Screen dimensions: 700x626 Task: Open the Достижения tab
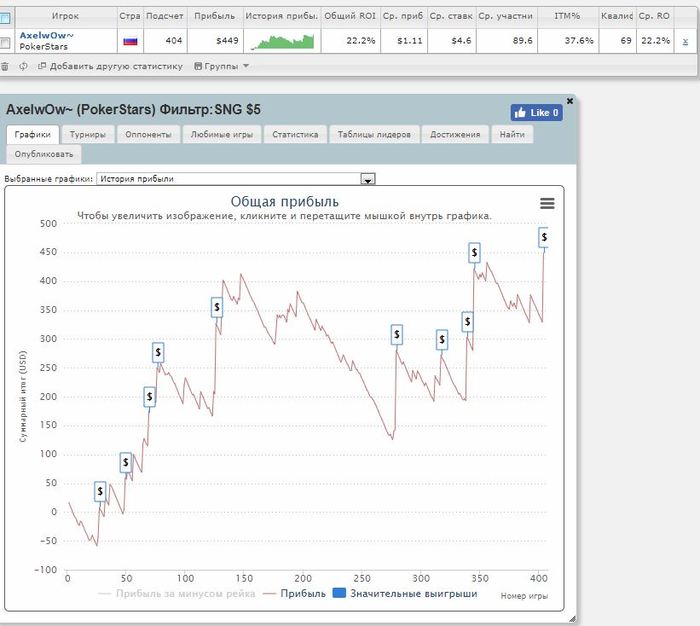coord(455,134)
